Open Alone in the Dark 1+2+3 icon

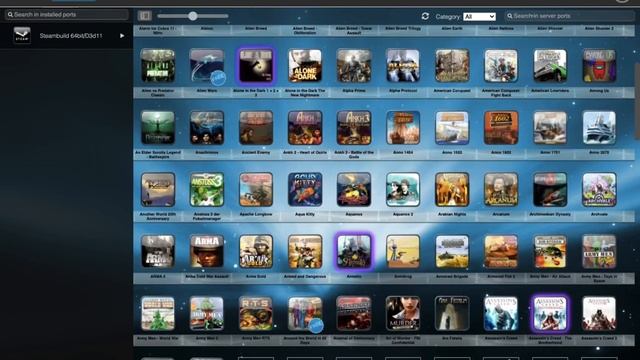point(256,66)
